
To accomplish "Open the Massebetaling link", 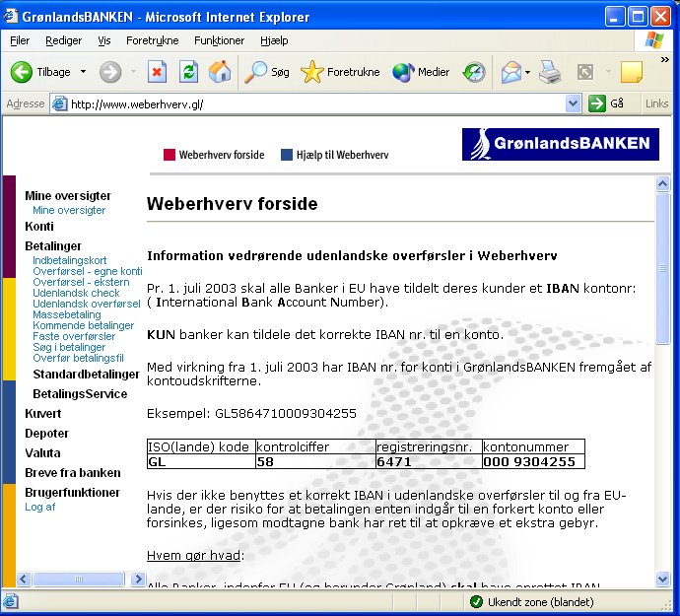I will click(x=67, y=314).
